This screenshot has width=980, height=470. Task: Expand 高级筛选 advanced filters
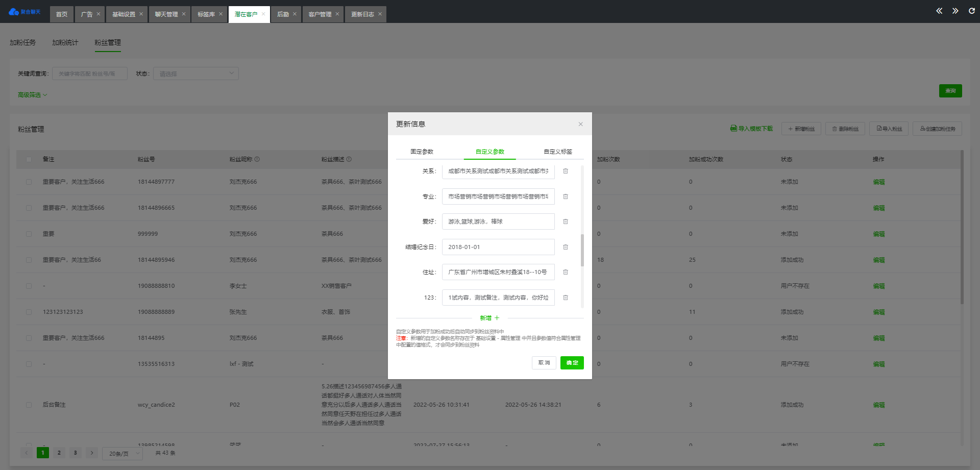coord(32,95)
